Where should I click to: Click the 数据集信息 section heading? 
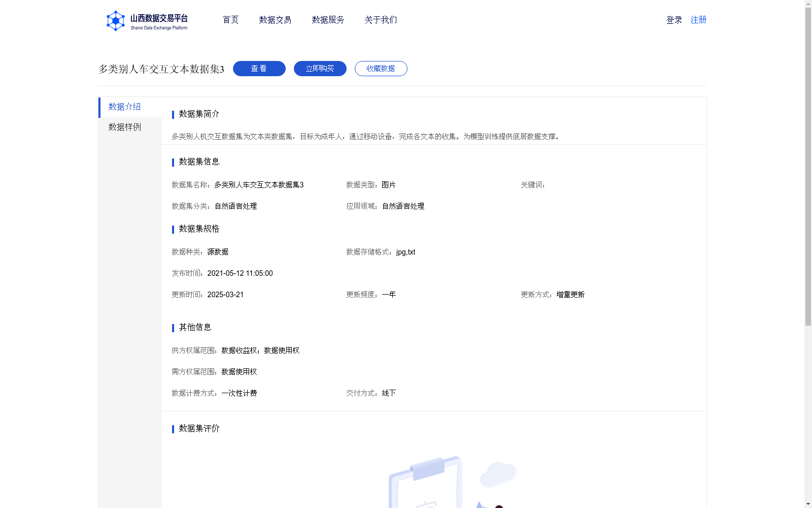(x=199, y=162)
